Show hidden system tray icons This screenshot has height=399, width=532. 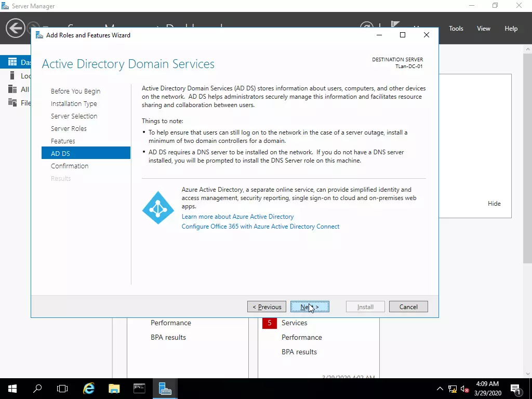(x=440, y=389)
